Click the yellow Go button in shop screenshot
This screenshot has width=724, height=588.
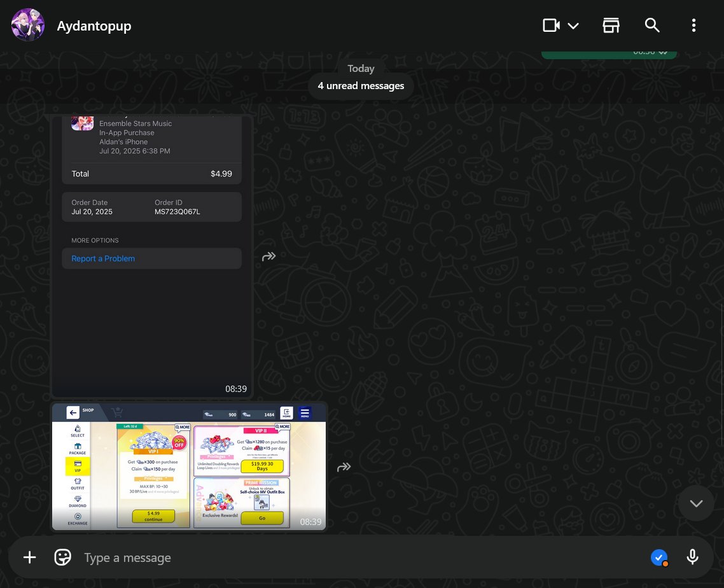262,518
